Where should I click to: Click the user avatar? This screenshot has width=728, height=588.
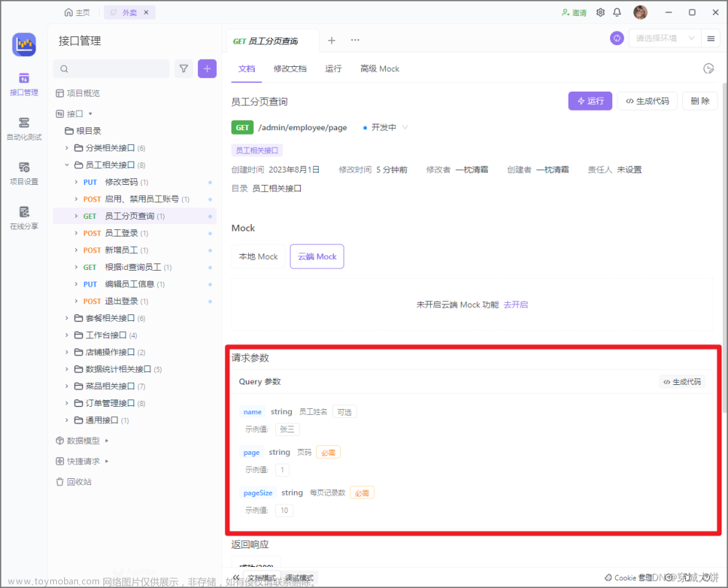pos(640,12)
